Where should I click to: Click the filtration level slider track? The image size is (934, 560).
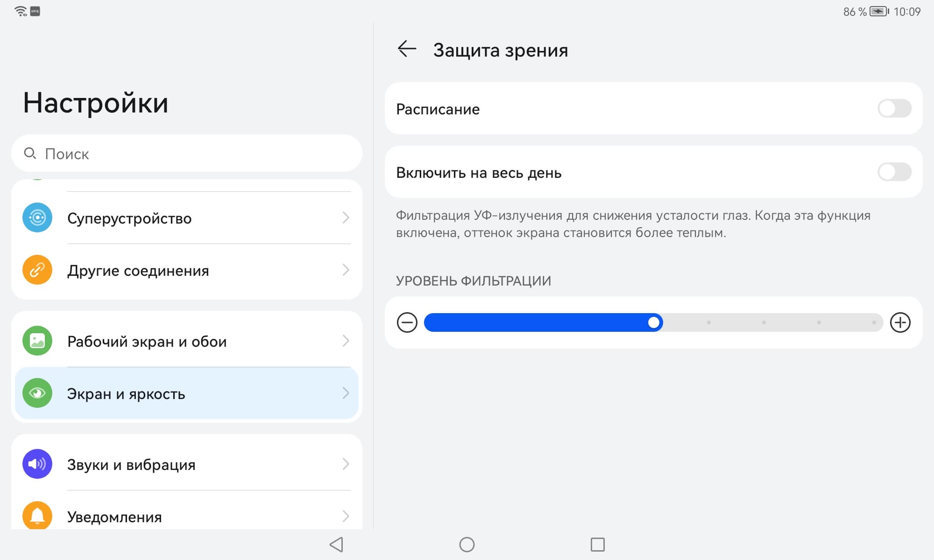[x=653, y=322]
